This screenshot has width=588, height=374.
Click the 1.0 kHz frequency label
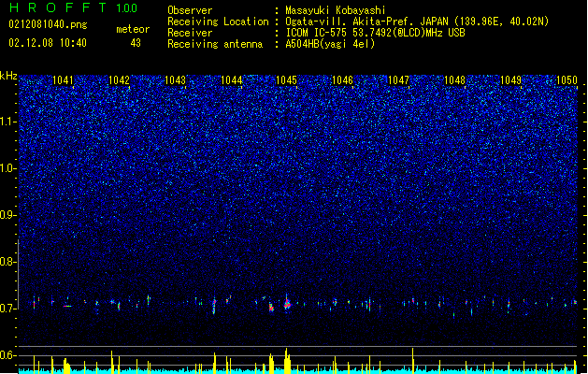click(7, 168)
